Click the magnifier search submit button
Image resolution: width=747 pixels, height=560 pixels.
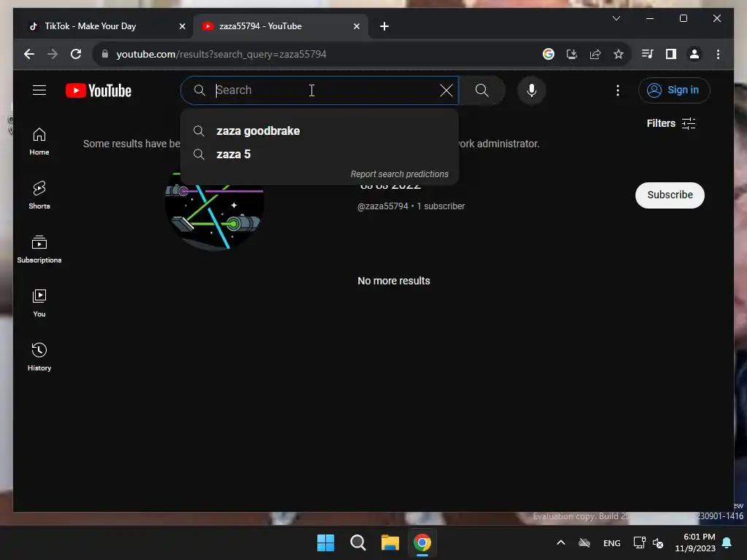coord(481,90)
